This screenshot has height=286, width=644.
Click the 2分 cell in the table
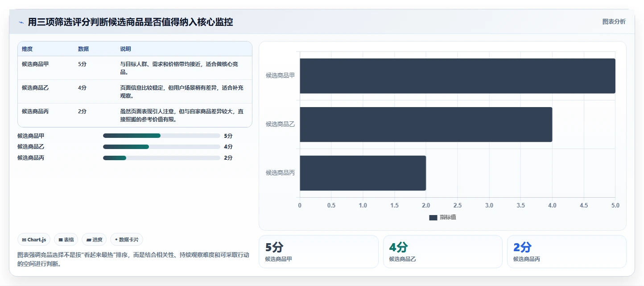(x=82, y=111)
